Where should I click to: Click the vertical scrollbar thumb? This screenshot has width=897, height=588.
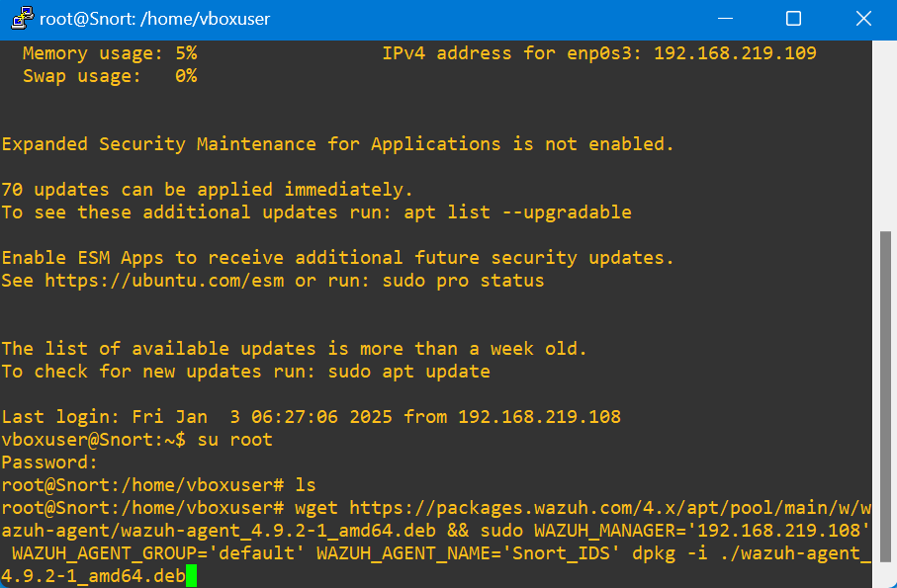[x=884, y=395]
